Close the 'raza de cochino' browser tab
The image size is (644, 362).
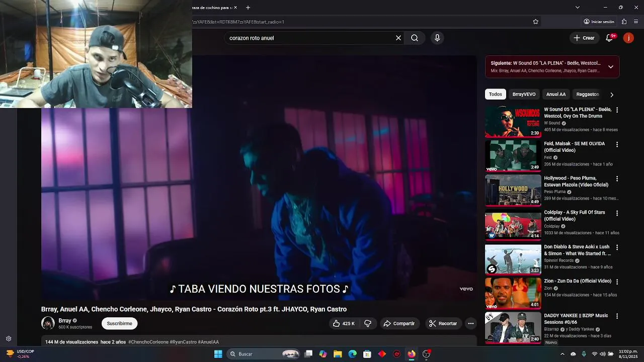click(235, 8)
